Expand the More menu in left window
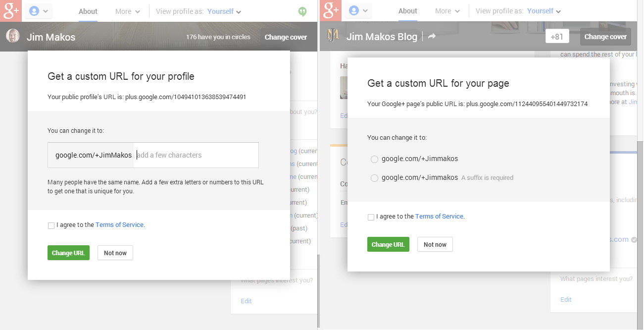The image size is (644, 330). pyautogui.click(x=128, y=11)
